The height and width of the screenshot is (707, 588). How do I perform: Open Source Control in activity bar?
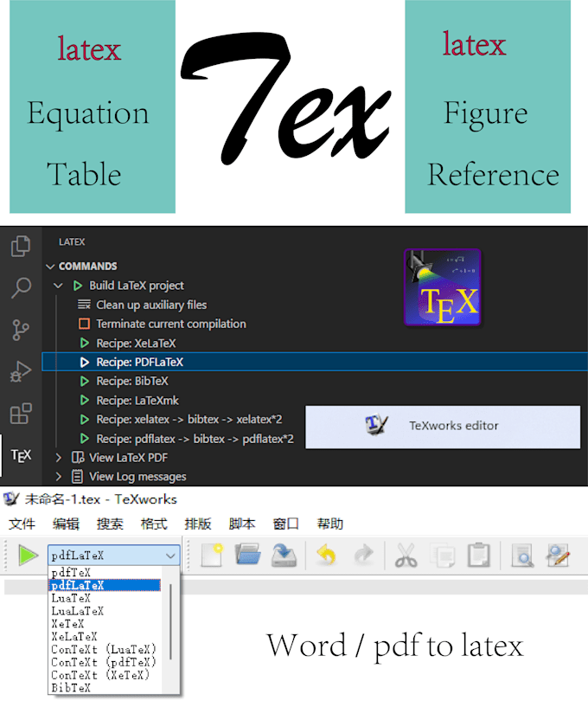pyautogui.click(x=21, y=330)
